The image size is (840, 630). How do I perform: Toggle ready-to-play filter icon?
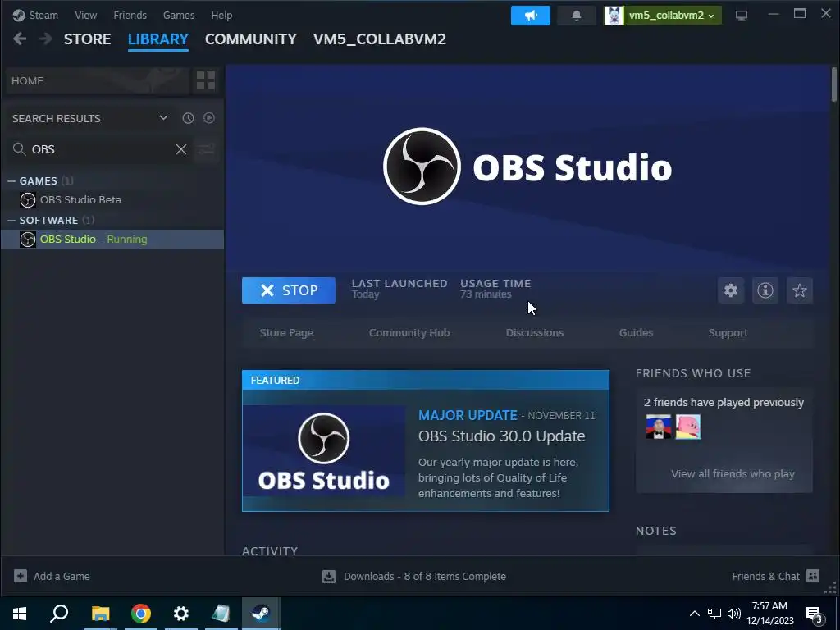pos(209,118)
